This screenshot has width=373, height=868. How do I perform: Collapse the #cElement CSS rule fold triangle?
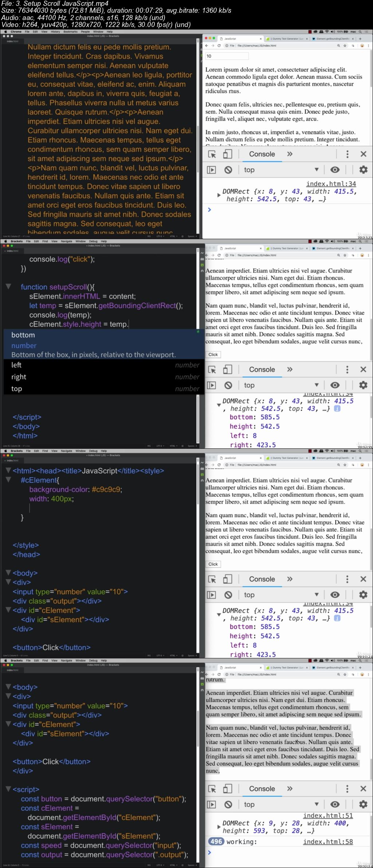(8, 480)
